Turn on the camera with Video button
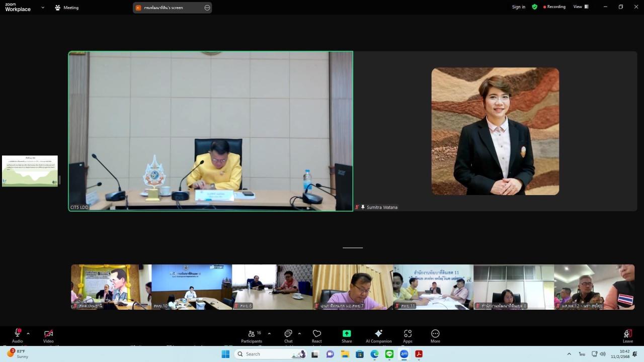This screenshot has height=362, width=644. click(x=48, y=334)
